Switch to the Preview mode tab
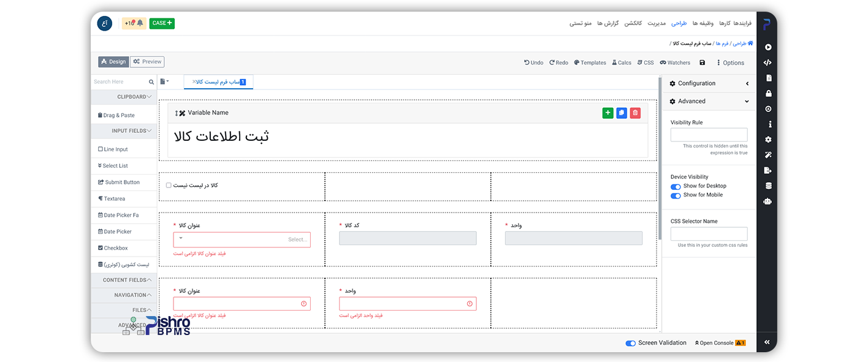 tap(147, 62)
